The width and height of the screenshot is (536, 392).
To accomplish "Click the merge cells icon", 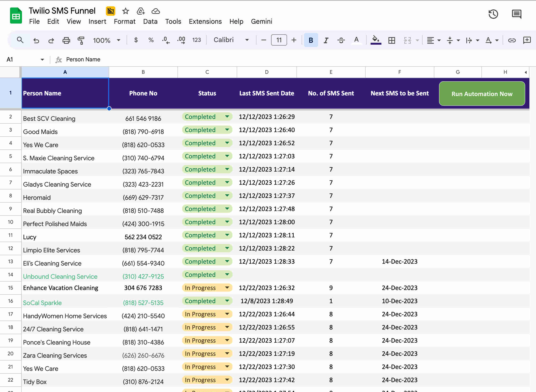I will tap(408, 40).
